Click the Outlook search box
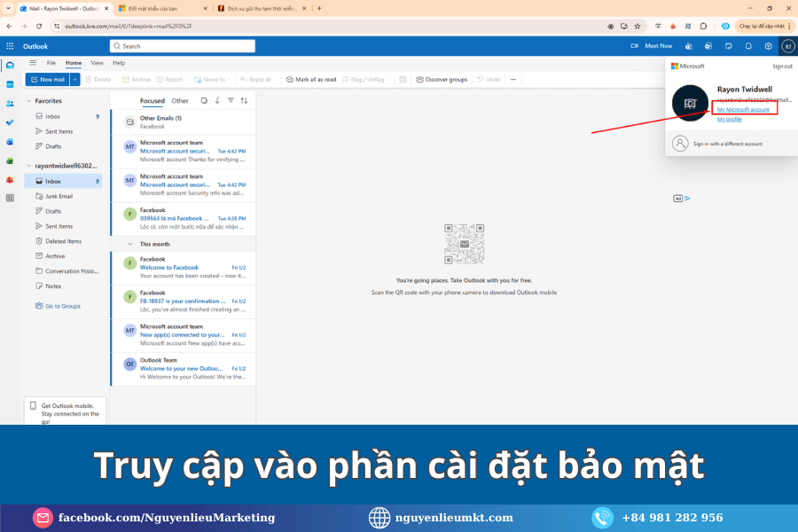Image resolution: width=798 pixels, height=532 pixels. 183,46
